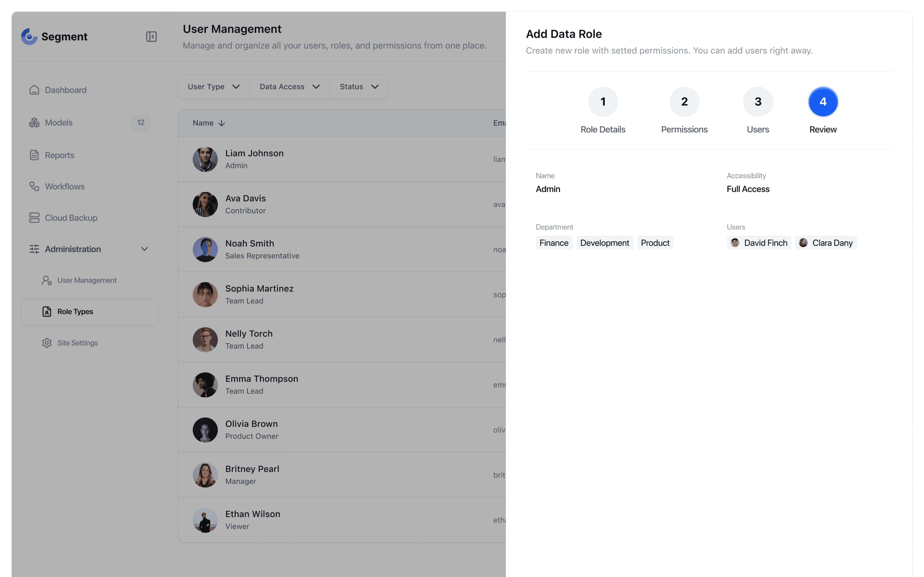Jump to step 2 Permissions
Screen dimensions: 924x577
click(x=684, y=102)
